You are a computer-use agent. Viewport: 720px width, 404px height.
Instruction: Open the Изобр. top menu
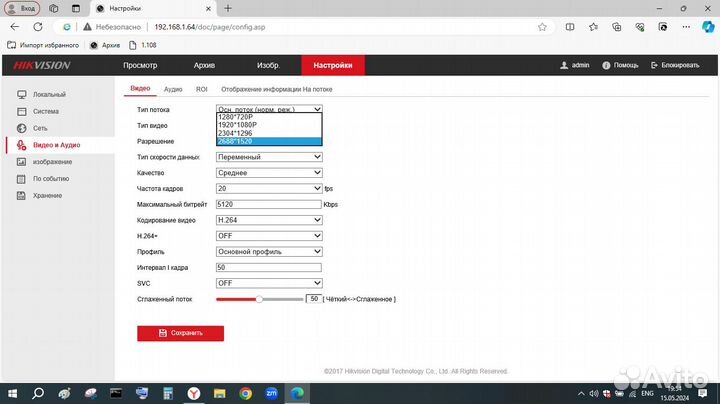coord(269,65)
